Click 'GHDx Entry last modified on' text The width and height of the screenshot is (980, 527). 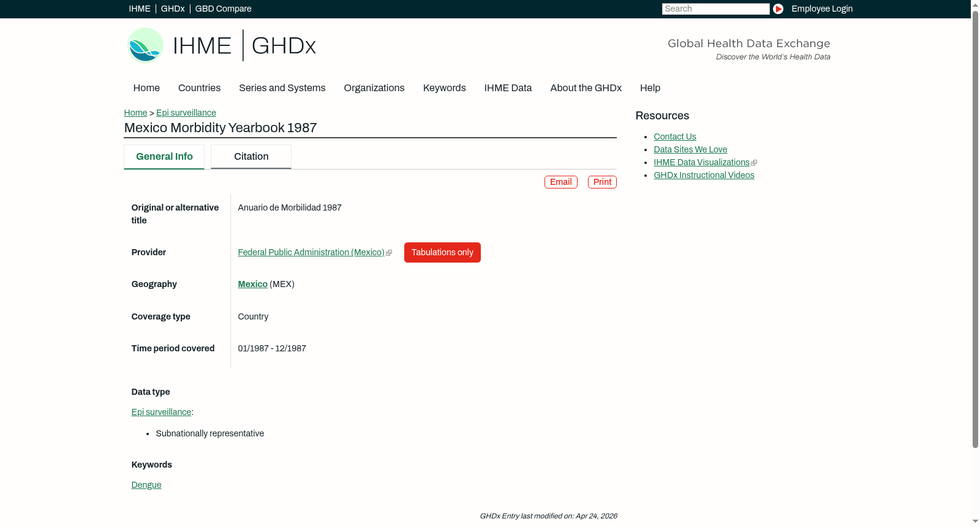click(x=548, y=516)
